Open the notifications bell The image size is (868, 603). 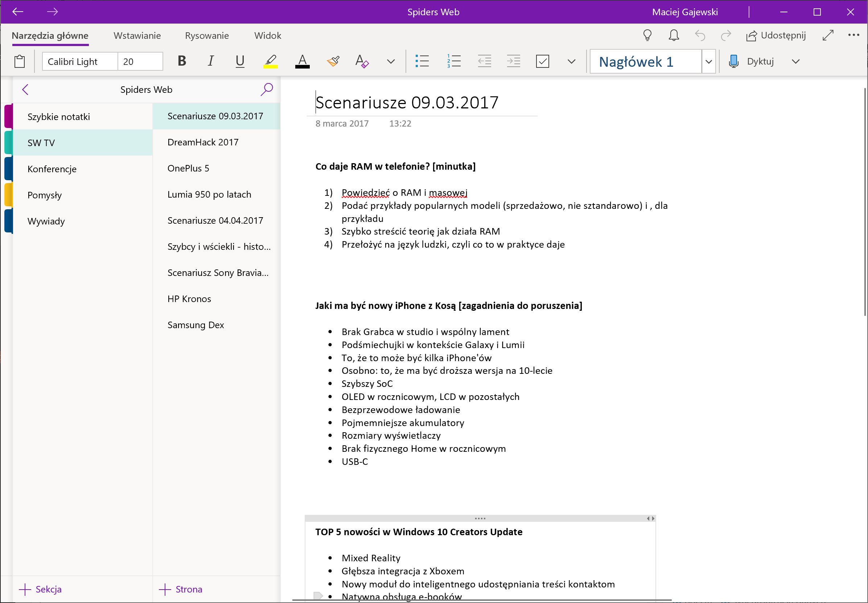(674, 36)
